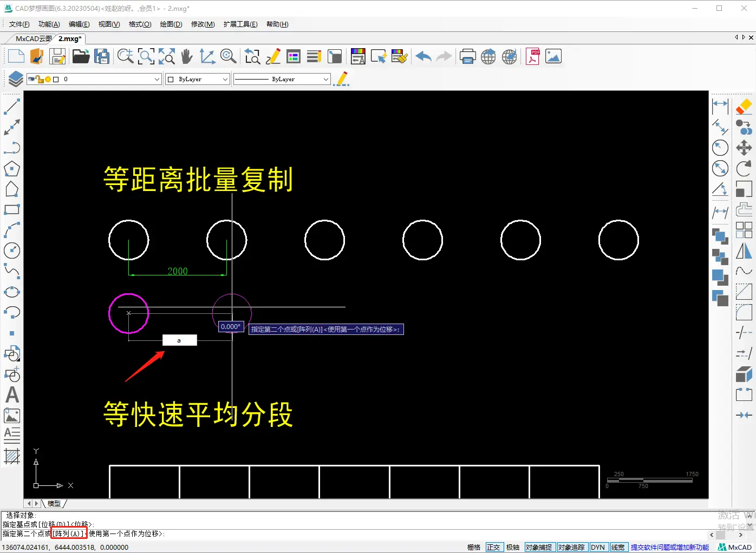
Task: Select the Erase tool in right toolbar
Action: [x=744, y=107]
